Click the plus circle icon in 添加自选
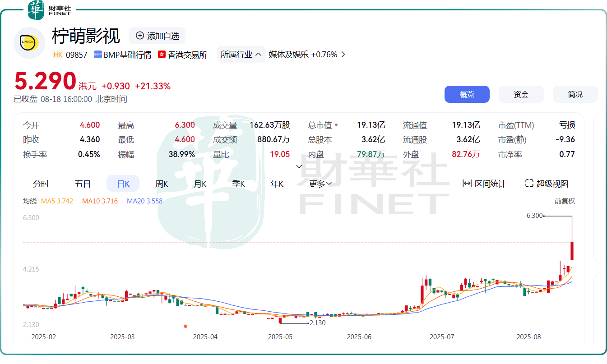Viewport: 607px width, 364px height. tap(140, 36)
